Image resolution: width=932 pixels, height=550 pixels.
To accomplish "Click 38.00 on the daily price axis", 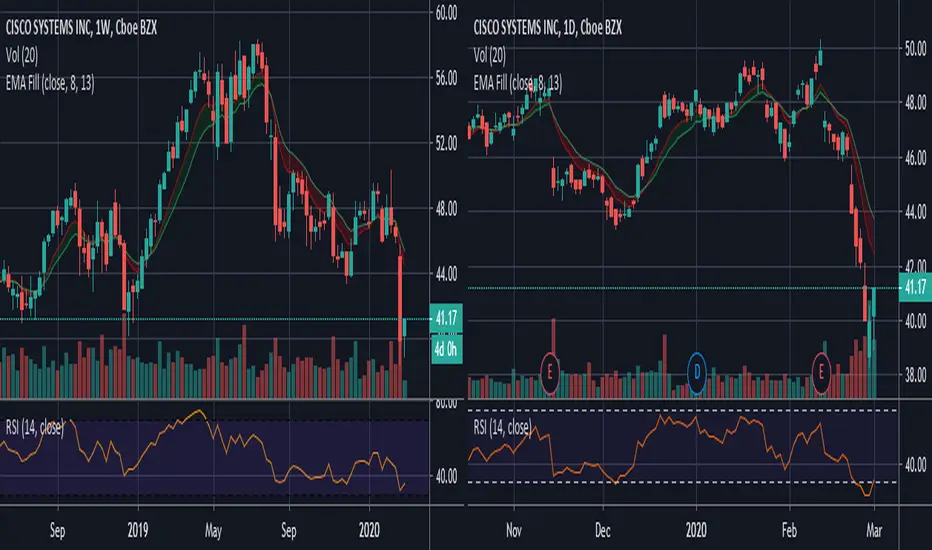I will pos(915,375).
